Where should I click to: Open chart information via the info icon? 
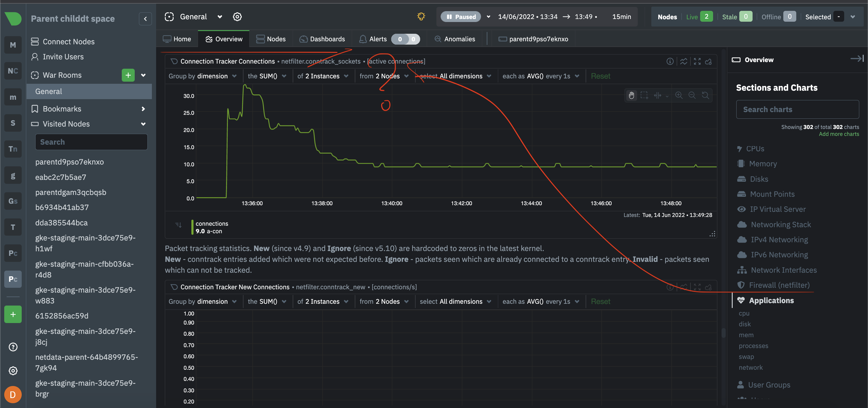tap(670, 61)
